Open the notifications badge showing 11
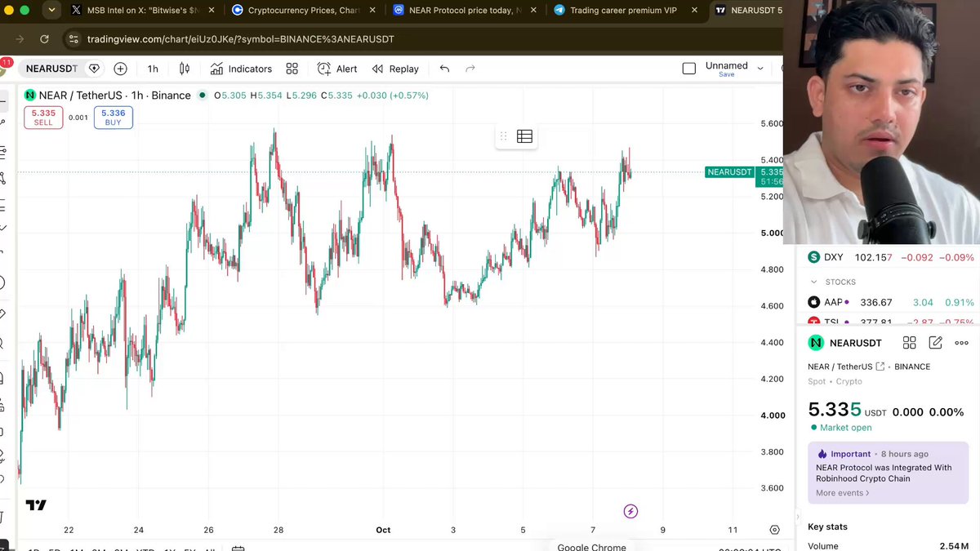This screenshot has width=980, height=551. click(7, 62)
